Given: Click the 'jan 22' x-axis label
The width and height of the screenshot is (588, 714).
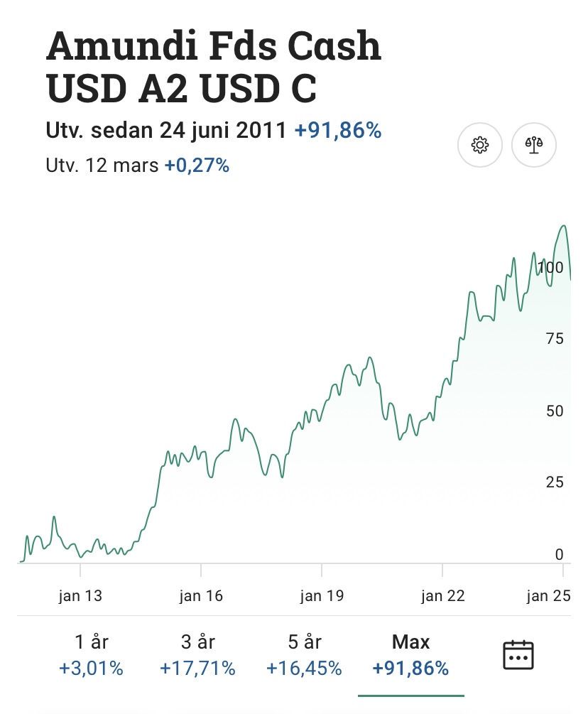Looking at the screenshot, I should click(442, 595).
